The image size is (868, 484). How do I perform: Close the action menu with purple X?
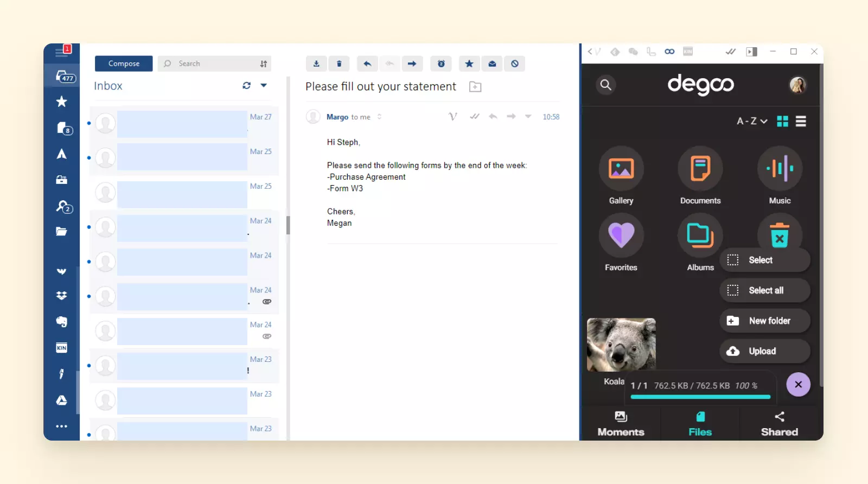[x=798, y=385]
